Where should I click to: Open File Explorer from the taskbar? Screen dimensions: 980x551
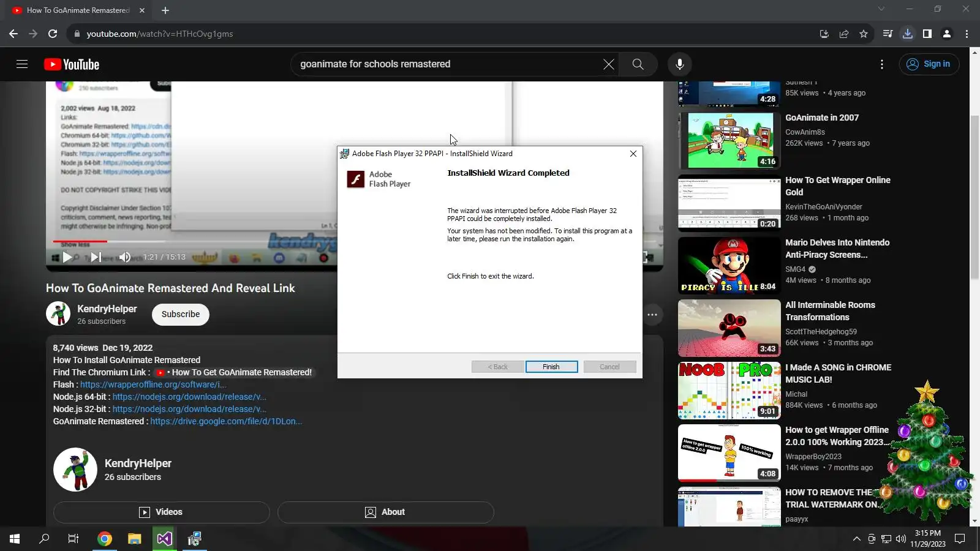click(135, 539)
